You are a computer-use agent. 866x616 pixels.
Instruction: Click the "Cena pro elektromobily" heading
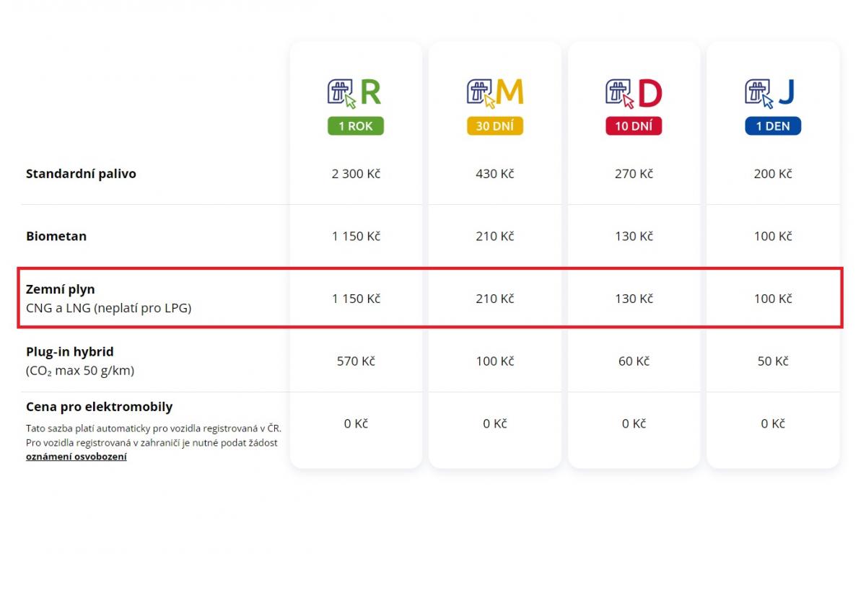click(100, 407)
